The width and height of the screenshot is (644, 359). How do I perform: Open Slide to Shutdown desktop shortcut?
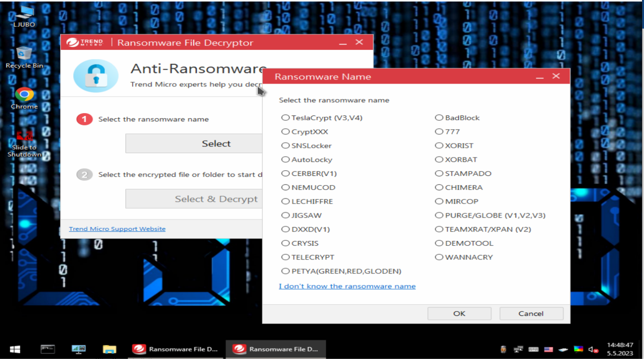[24, 144]
